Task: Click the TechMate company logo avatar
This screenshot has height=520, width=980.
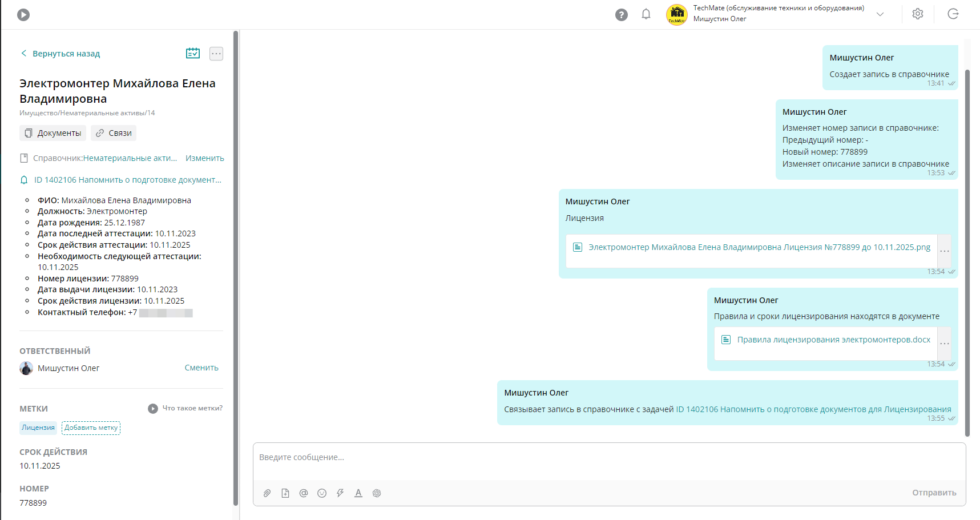Action: (677, 14)
